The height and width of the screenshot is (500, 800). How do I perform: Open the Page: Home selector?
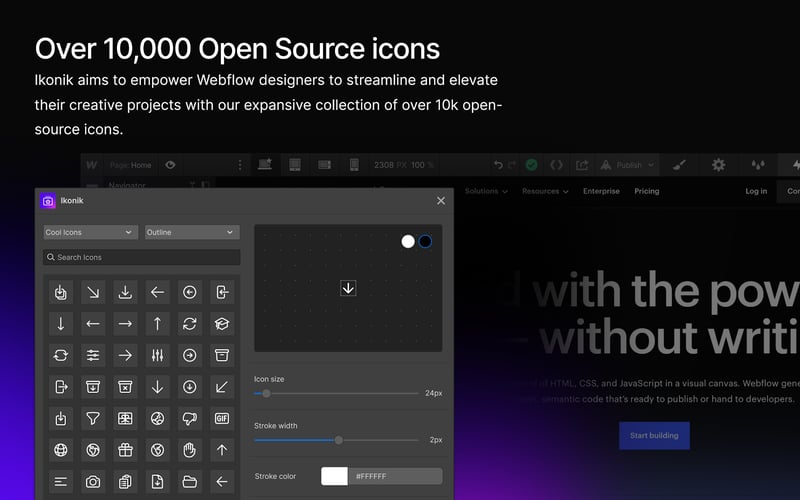131,165
